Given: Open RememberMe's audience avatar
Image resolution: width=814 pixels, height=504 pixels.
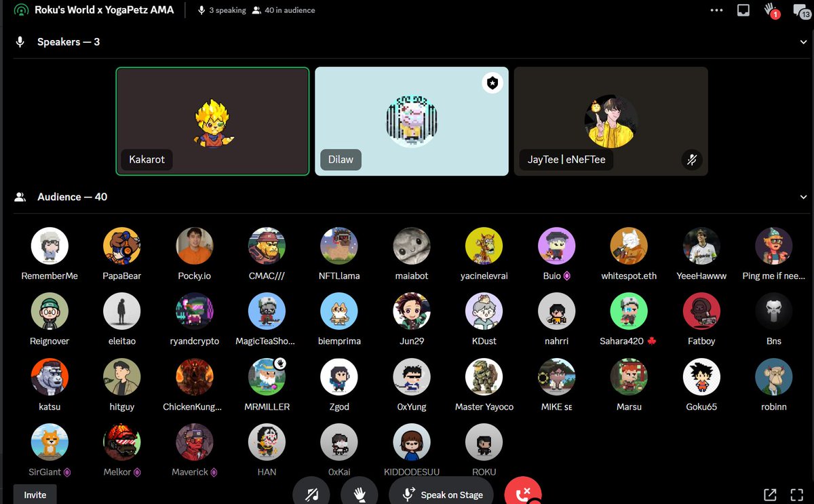Looking at the screenshot, I should pyautogui.click(x=50, y=246).
